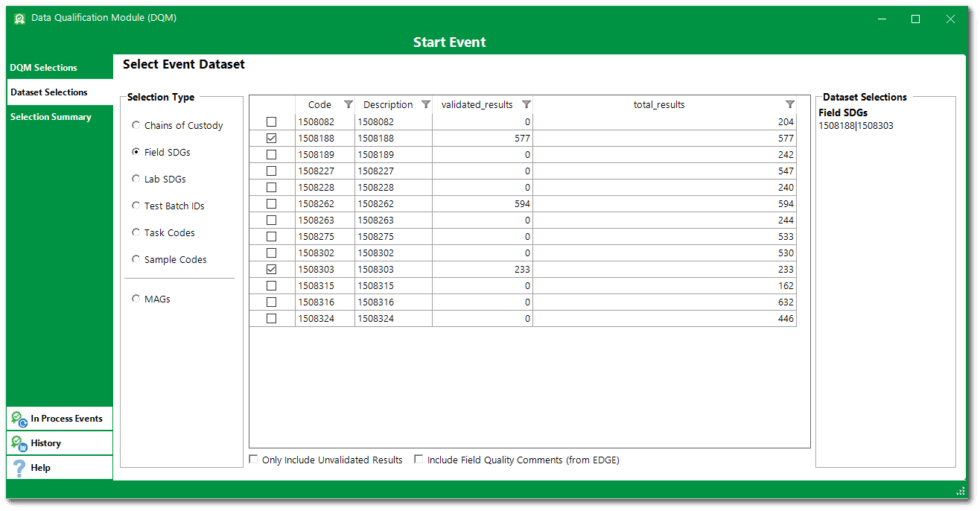
Task: Click the History icon in sidebar
Action: pyautogui.click(x=19, y=443)
